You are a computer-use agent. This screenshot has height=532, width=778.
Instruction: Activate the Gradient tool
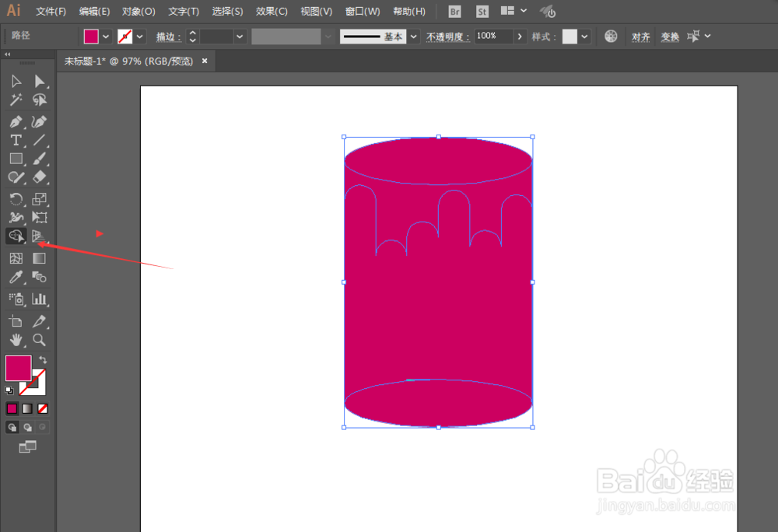38,258
